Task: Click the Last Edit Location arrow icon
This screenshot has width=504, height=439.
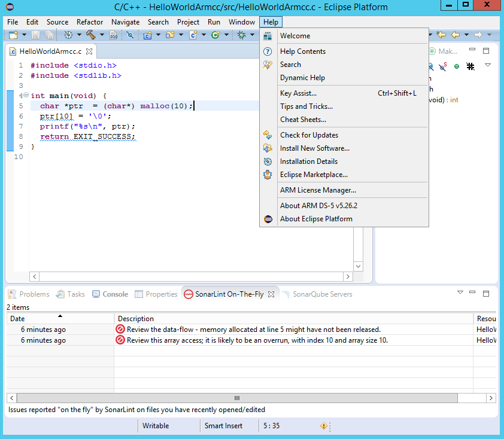Action: point(441,35)
